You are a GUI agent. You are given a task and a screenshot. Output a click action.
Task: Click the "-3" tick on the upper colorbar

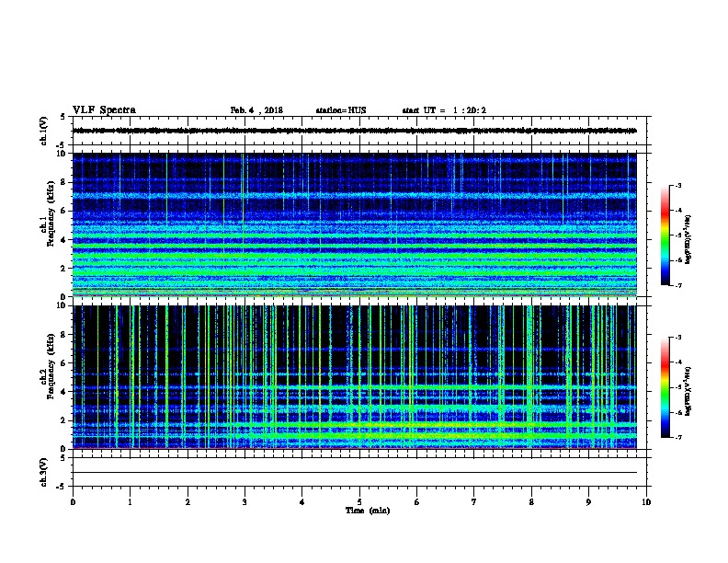tap(678, 186)
